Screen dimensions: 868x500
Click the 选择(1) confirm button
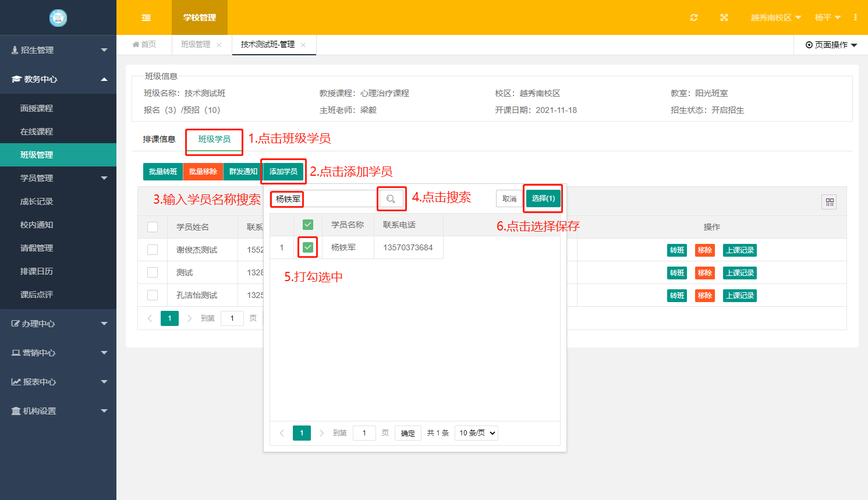[x=543, y=198]
